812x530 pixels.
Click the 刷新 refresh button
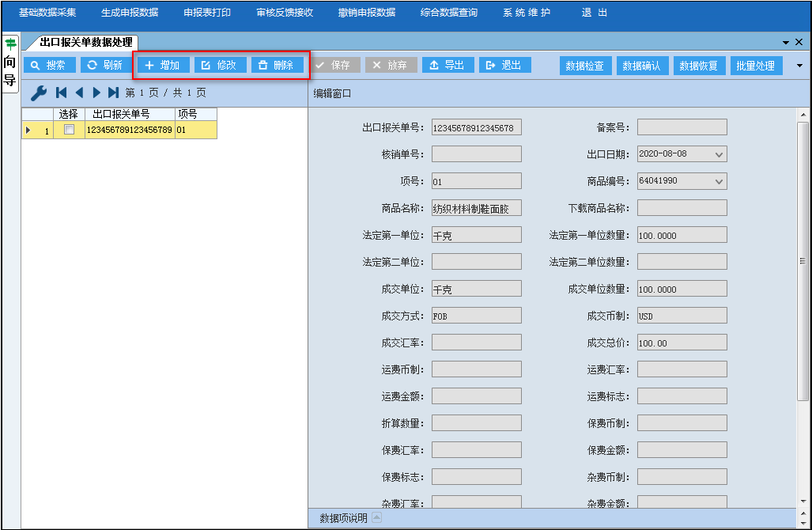click(105, 66)
